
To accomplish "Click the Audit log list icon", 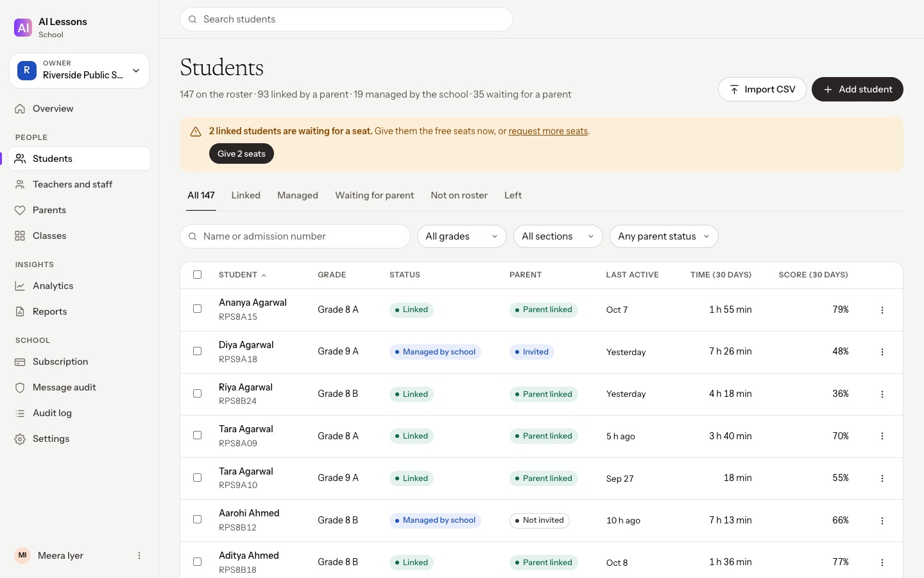I will click(20, 413).
